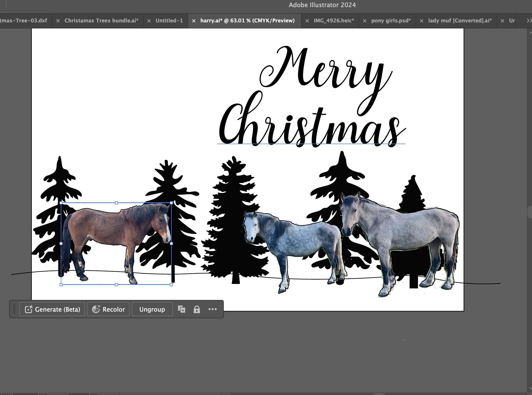Switch to the Untitled-1 tab

(x=169, y=21)
